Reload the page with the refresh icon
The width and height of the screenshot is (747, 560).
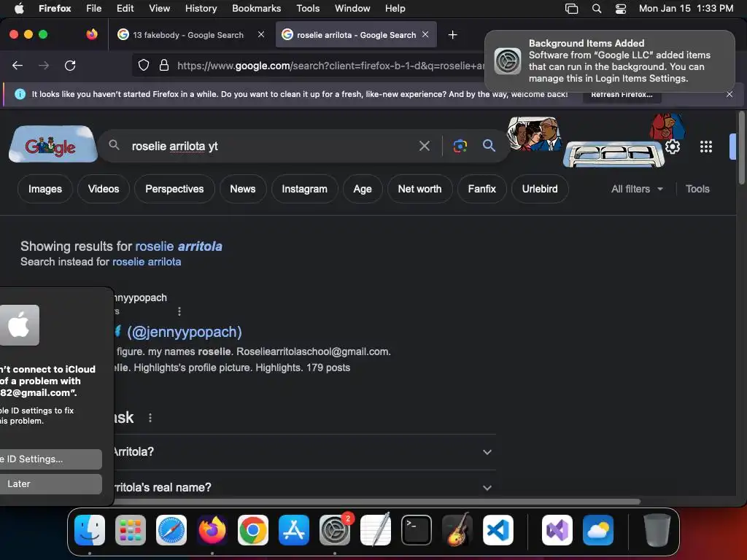pyautogui.click(x=70, y=66)
